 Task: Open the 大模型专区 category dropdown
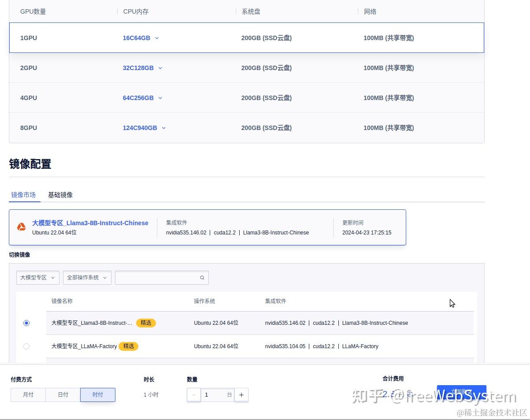pos(37,278)
